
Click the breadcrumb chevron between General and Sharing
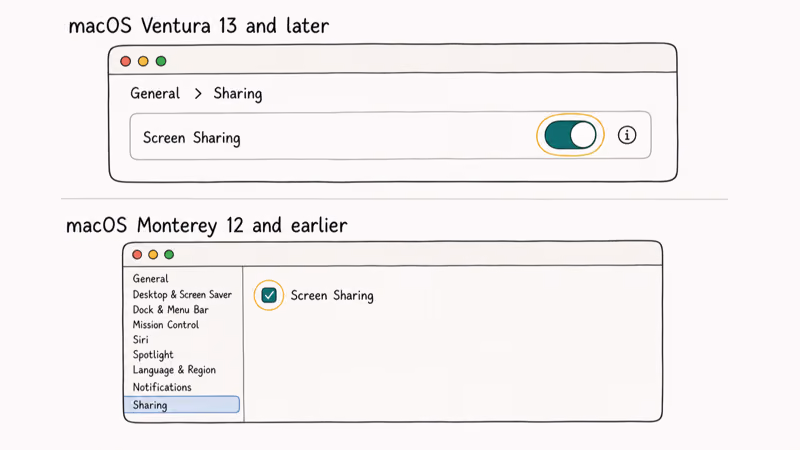click(x=198, y=94)
